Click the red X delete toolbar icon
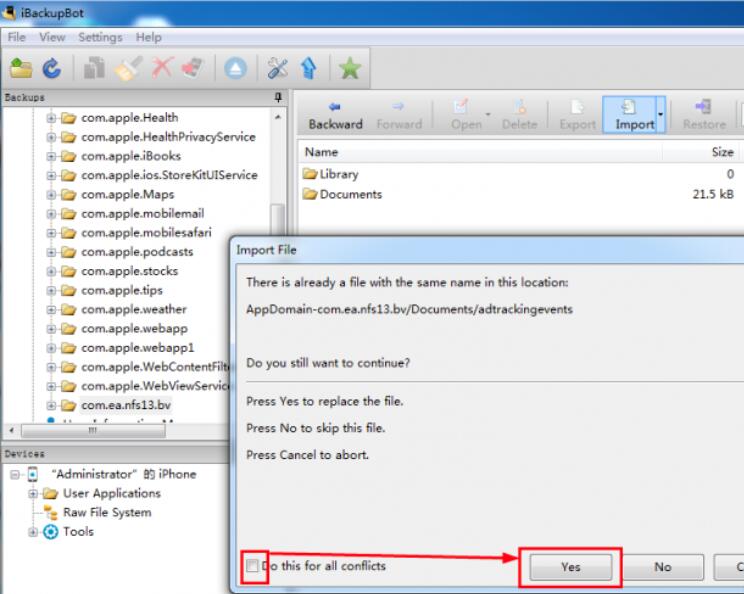Image resolution: width=744 pixels, height=594 pixels. coord(162,68)
